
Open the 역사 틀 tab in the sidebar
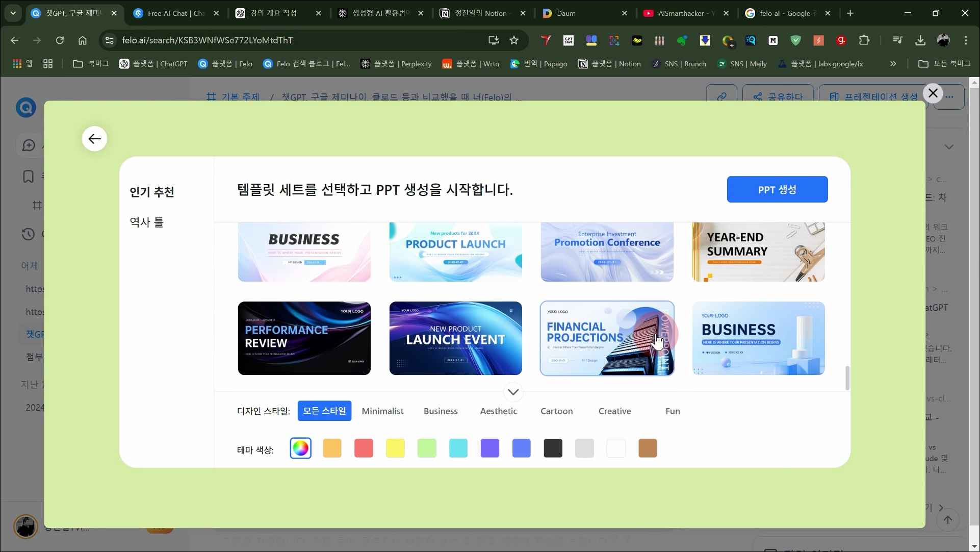pos(147,222)
